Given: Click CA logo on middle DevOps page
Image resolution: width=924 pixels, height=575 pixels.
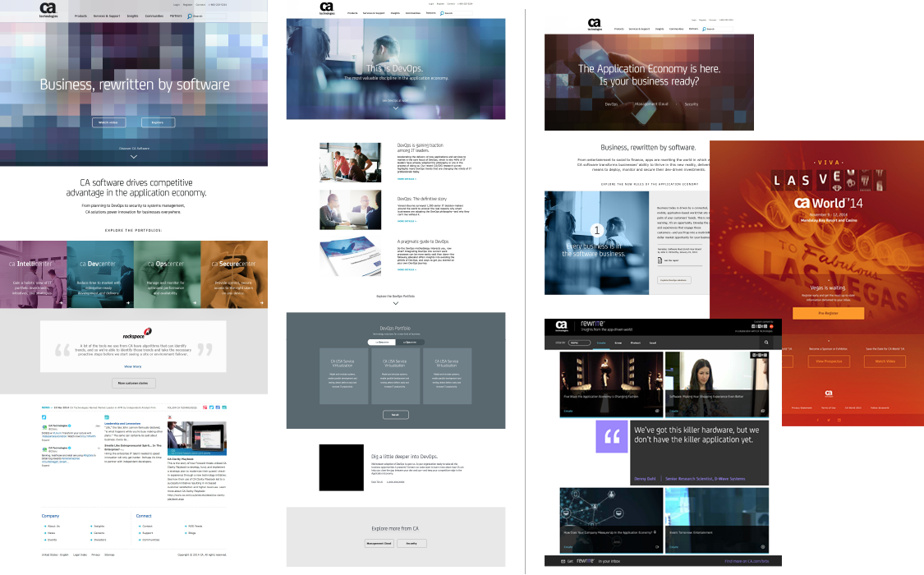Looking at the screenshot, I should [x=326, y=8].
